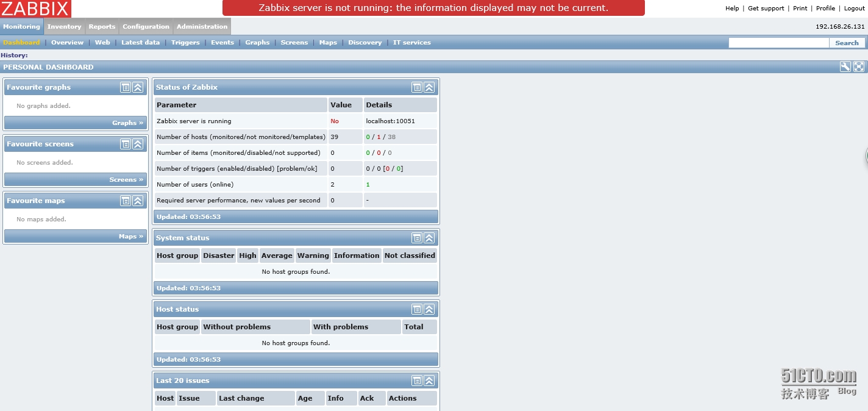
Task: Switch to the Configuration tab
Action: click(146, 26)
